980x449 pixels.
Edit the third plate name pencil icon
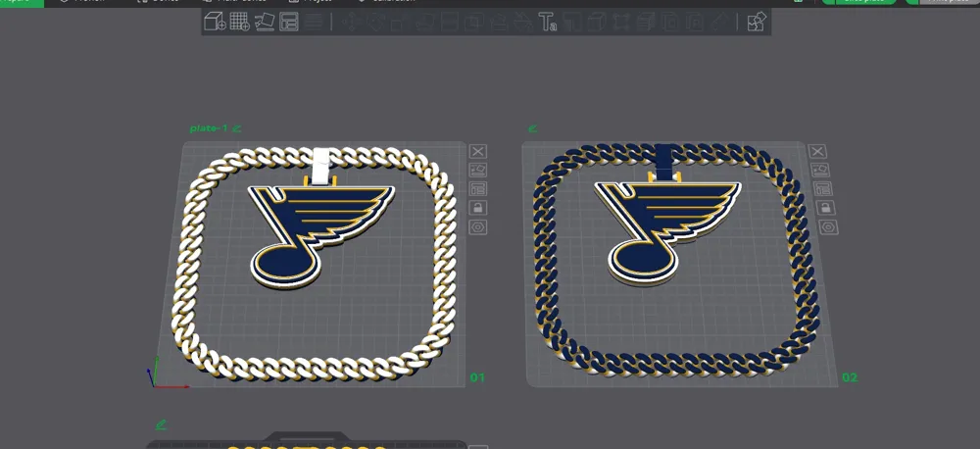(x=161, y=424)
